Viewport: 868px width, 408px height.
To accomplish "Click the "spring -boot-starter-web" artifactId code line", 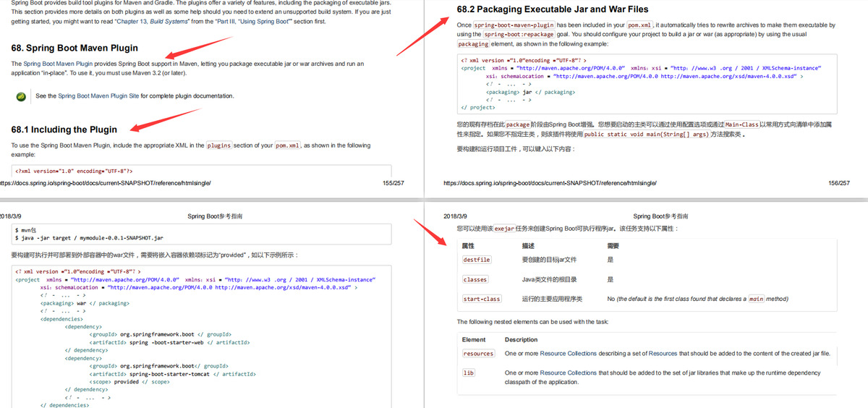I will tap(169, 342).
